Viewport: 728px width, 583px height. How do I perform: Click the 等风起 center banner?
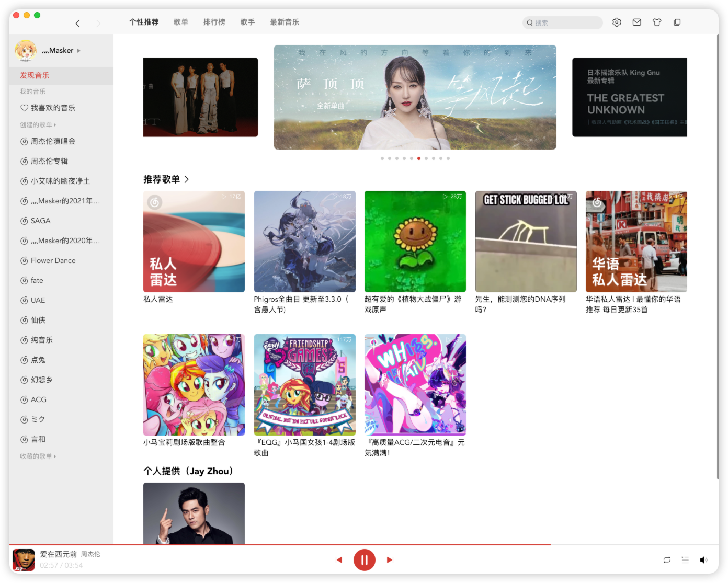pyautogui.click(x=415, y=97)
